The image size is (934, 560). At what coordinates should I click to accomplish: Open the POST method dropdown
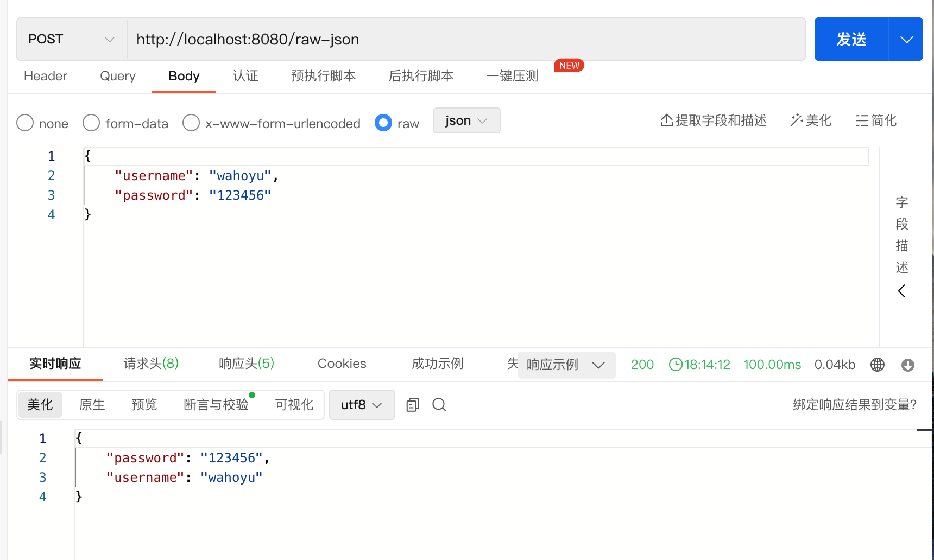[72, 39]
